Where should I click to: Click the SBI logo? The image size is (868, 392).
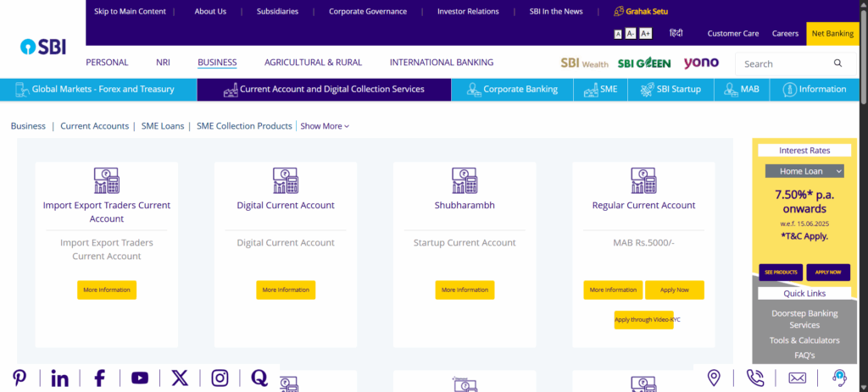click(42, 47)
